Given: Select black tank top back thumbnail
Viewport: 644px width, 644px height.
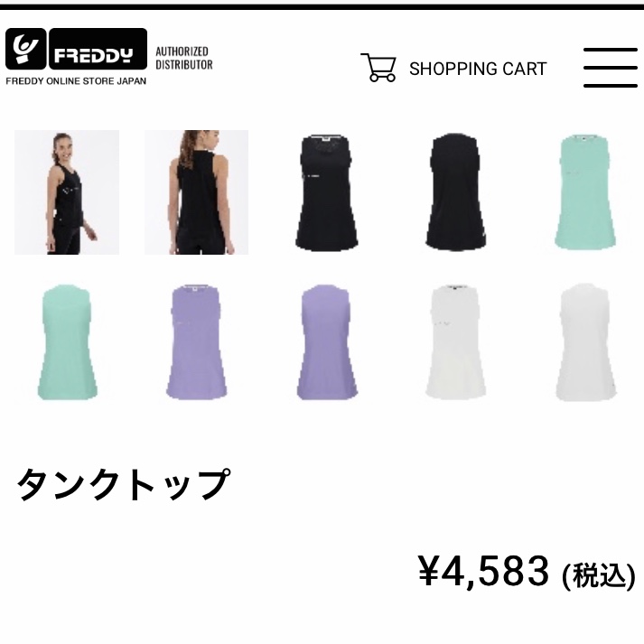Looking at the screenshot, I should click(455, 191).
